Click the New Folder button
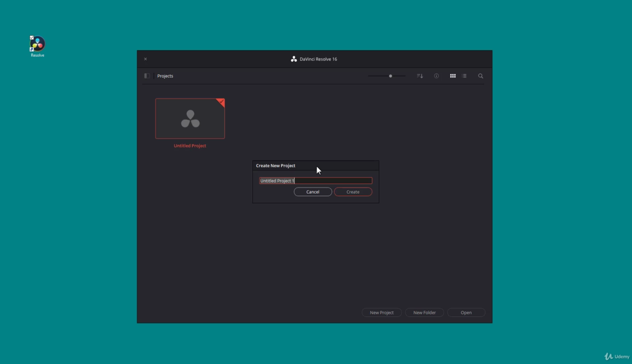 425,312
